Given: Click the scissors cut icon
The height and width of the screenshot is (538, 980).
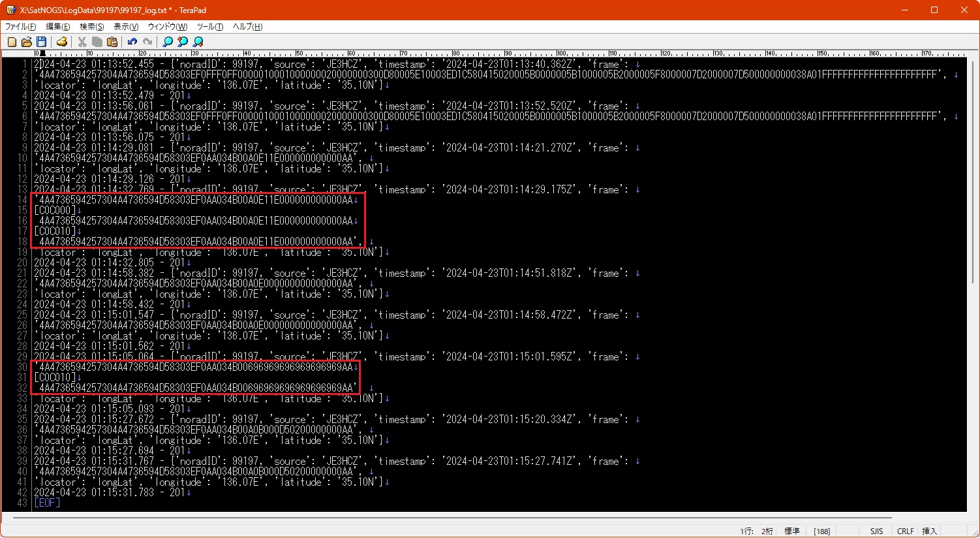Looking at the screenshot, I should coord(82,42).
